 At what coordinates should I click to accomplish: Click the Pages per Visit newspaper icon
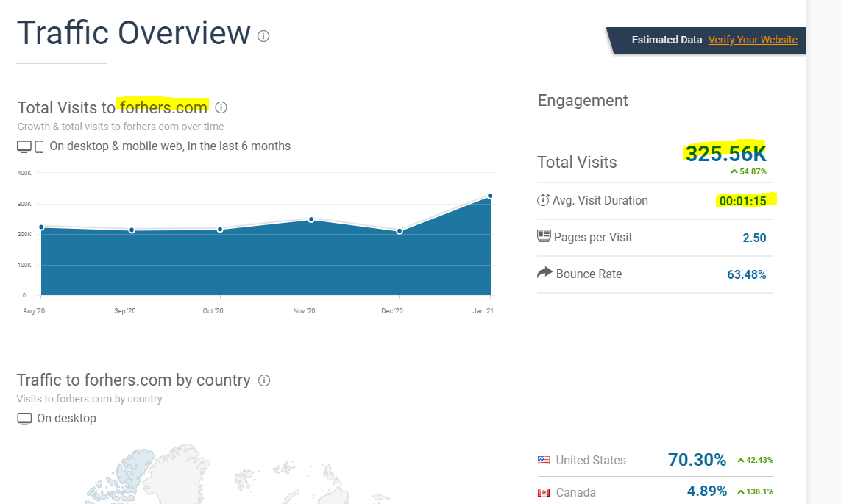[x=543, y=236]
